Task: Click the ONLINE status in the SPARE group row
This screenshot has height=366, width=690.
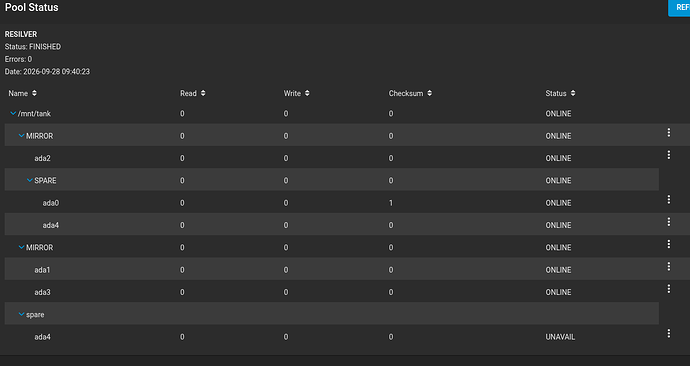Action: point(558,180)
